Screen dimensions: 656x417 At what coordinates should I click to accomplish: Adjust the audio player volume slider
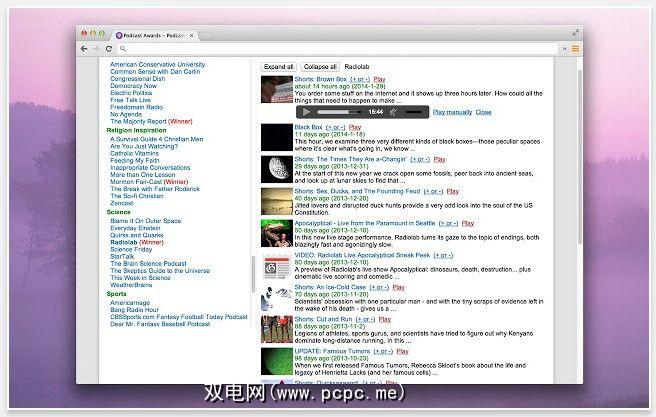414,112
